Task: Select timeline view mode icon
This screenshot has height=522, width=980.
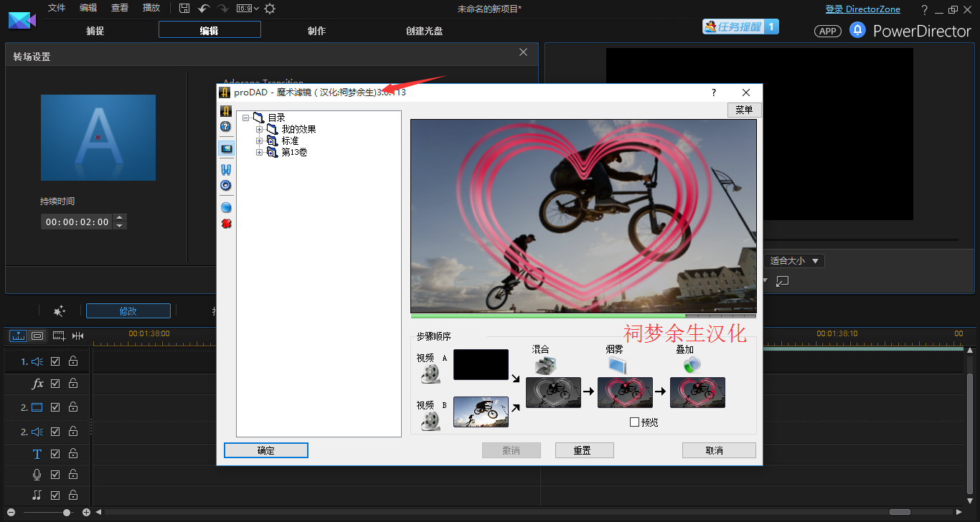Action: (18, 336)
